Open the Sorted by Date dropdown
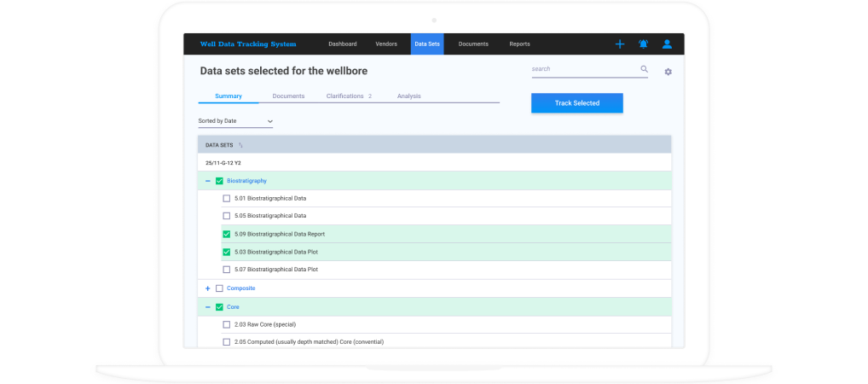Screen dimensions: 868x384 [235, 121]
